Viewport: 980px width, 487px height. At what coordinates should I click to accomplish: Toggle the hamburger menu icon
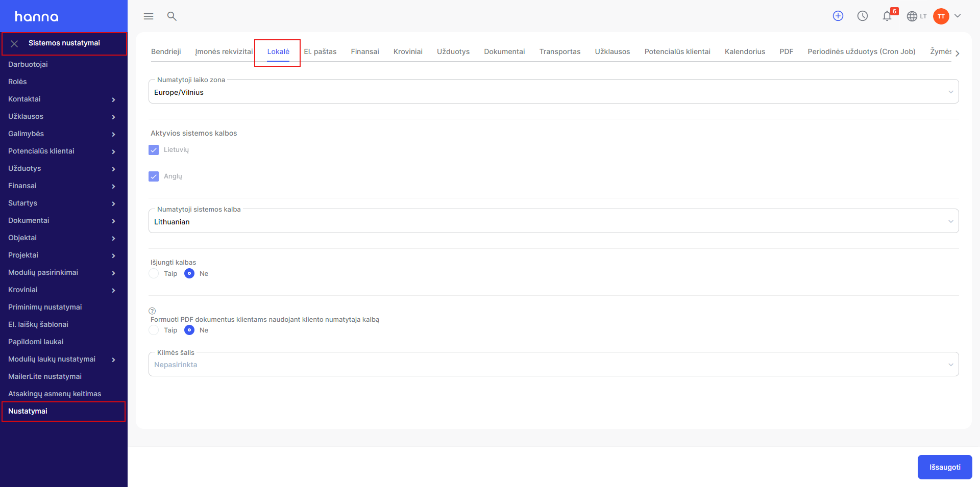(x=149, y=16)
